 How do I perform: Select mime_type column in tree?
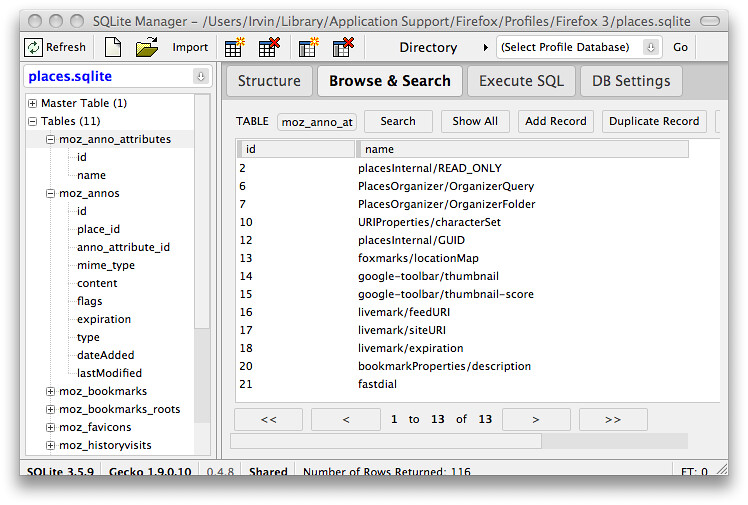(x=105, y=266)
